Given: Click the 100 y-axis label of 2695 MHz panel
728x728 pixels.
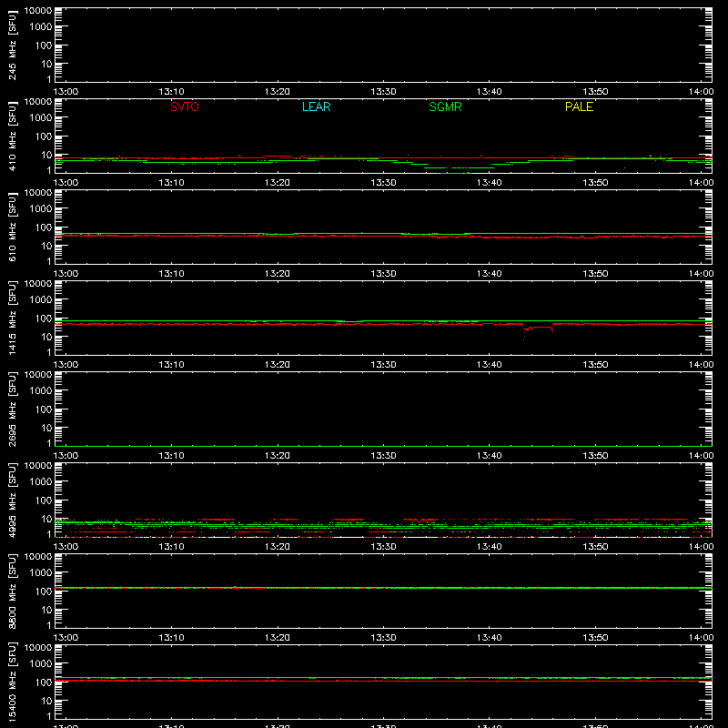Looking at the screenshot, I should coord(43,409).
